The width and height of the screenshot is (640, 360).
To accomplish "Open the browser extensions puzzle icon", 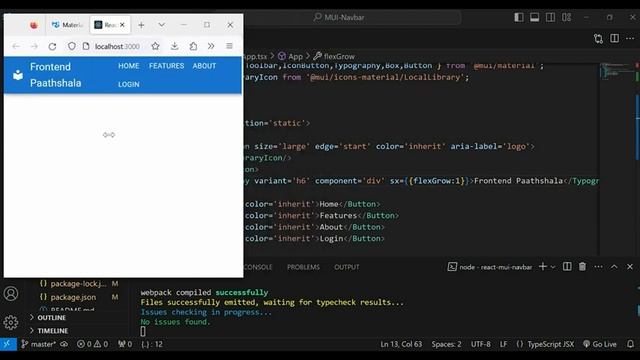I will [x=193, y=46].
